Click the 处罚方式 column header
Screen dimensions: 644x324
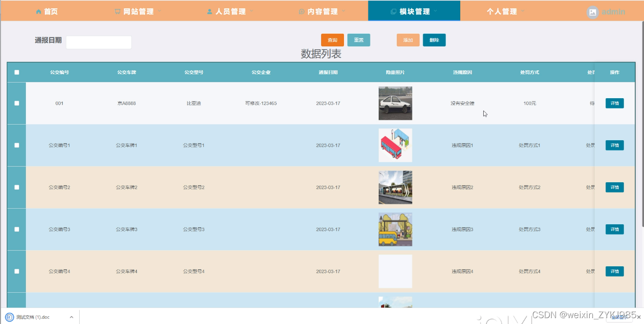tap(530, 72)
